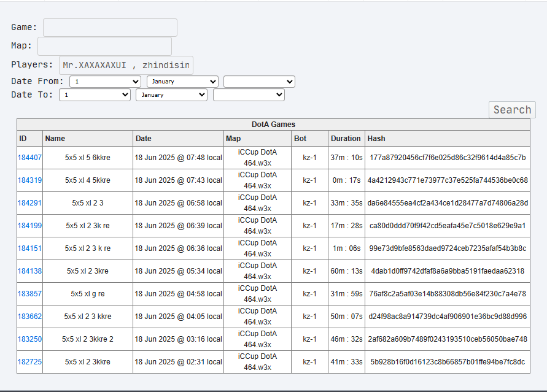Viewport: 547px width, 392px height.
Task: Open game ID 184199 link
Action: (x=29, y=225)
